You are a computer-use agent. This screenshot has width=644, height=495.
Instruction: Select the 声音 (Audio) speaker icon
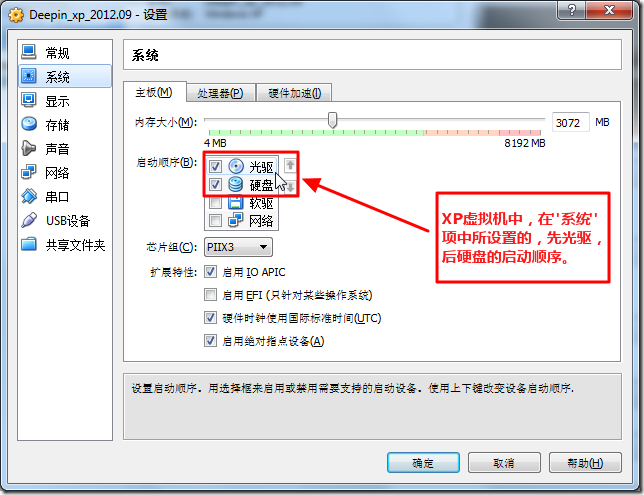29,148
